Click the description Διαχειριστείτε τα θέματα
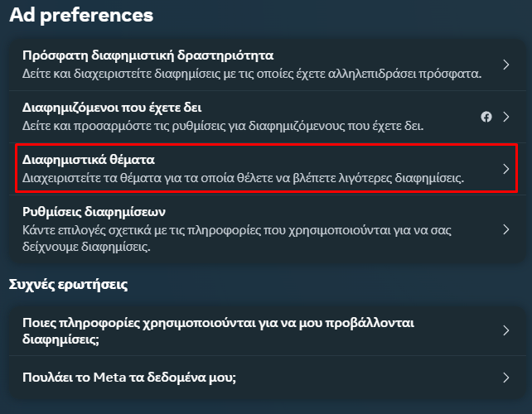 point(243,178)
